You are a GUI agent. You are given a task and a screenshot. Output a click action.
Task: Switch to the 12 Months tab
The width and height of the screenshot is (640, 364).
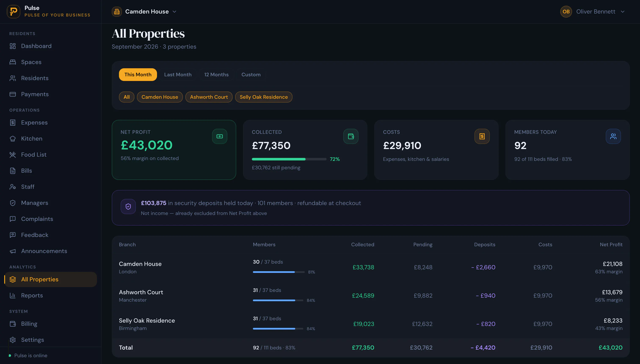(216, 74)
